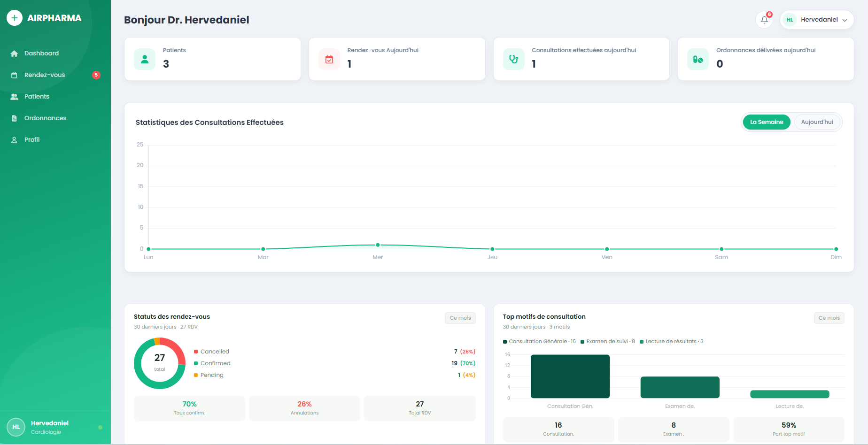Click the Profil person icon in sidebar
The width and height of the screenshot is (868, 445).
tap(14, 140)
